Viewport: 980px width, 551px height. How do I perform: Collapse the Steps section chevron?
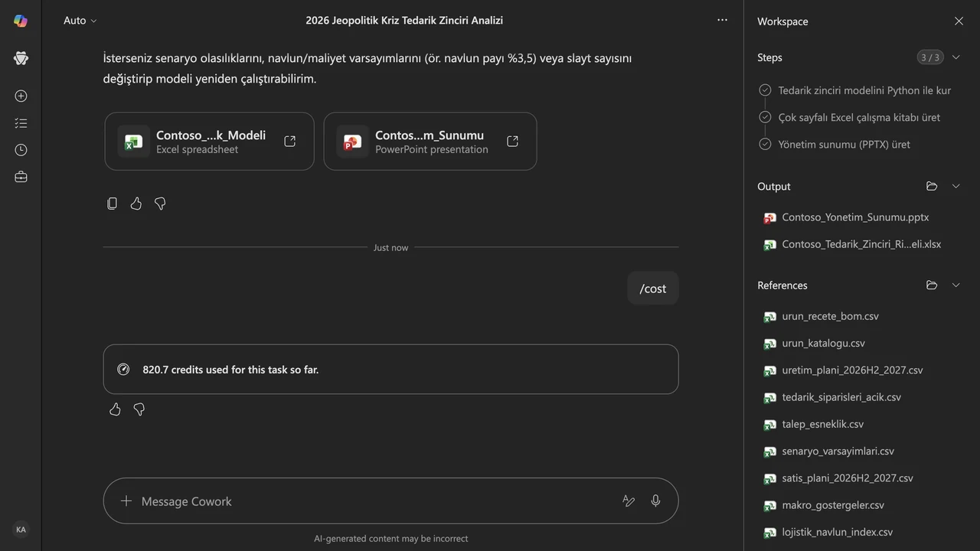[955, 57]
